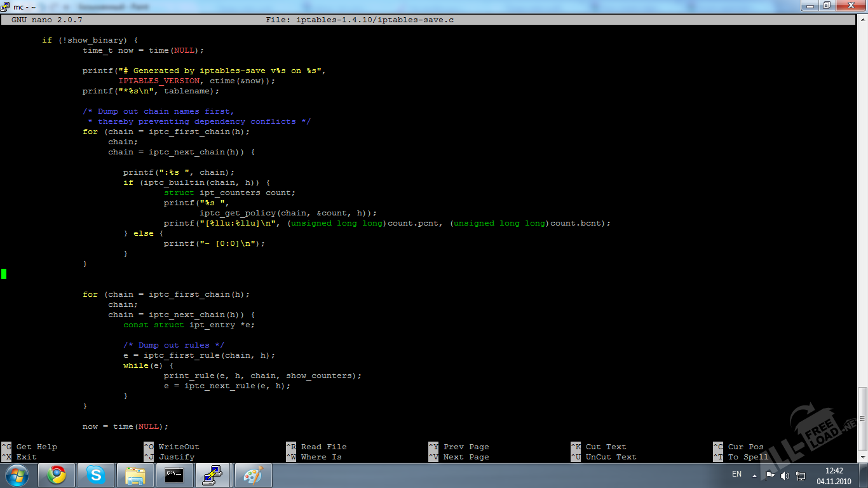Open Windows Explorer folder icon

(x=135, y=475)
